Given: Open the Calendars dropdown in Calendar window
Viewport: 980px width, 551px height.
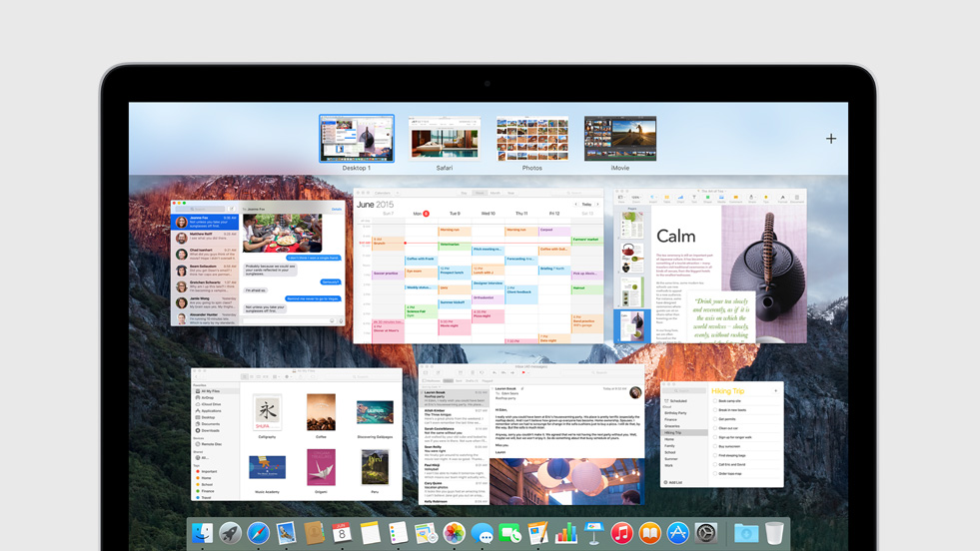Looking at the screenshot, I should point(384,193).
